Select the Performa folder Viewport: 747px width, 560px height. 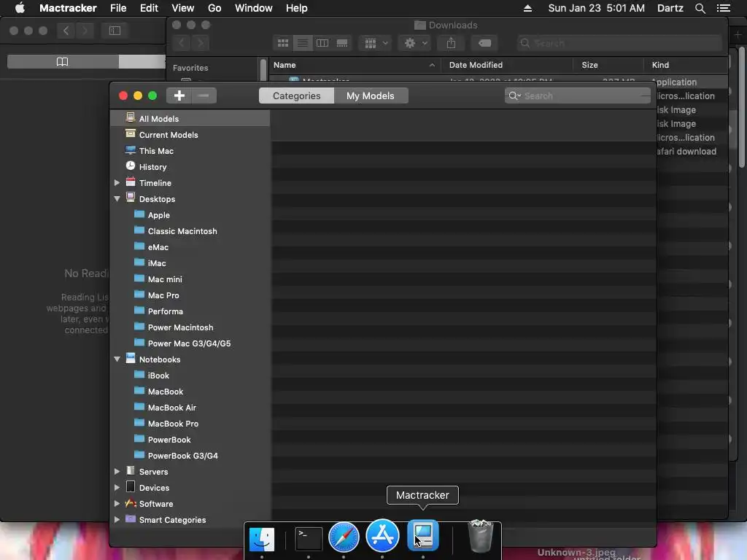pyautogui.click(x=190, y=311)
